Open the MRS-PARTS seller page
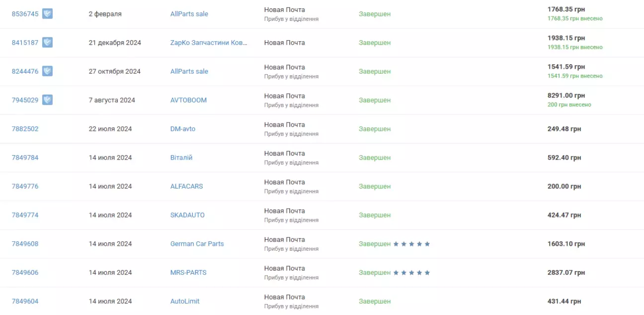644x315 pixels. [188, 273]
